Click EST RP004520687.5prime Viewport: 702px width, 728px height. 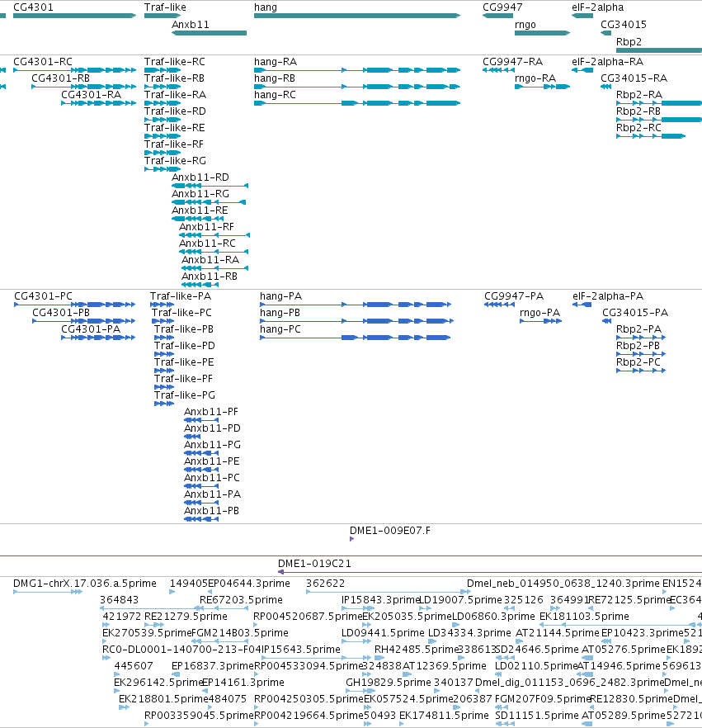(x=256, y=625)
